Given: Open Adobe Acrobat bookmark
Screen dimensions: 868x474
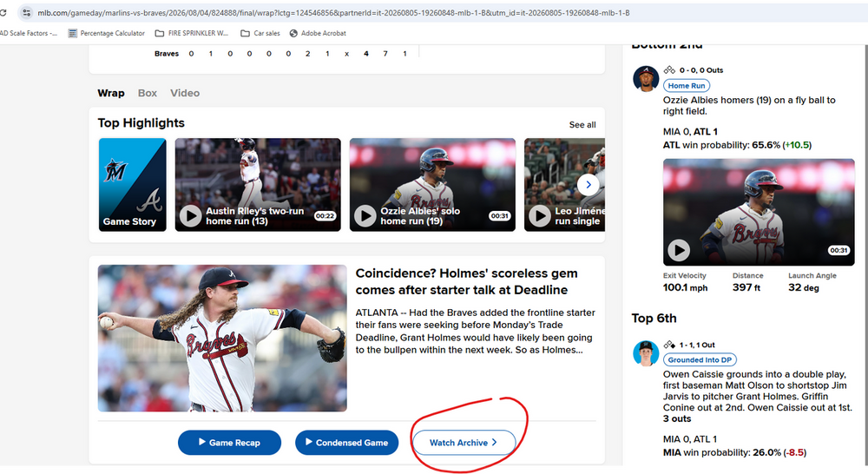Looking at the screenshot, I should 318,33.
